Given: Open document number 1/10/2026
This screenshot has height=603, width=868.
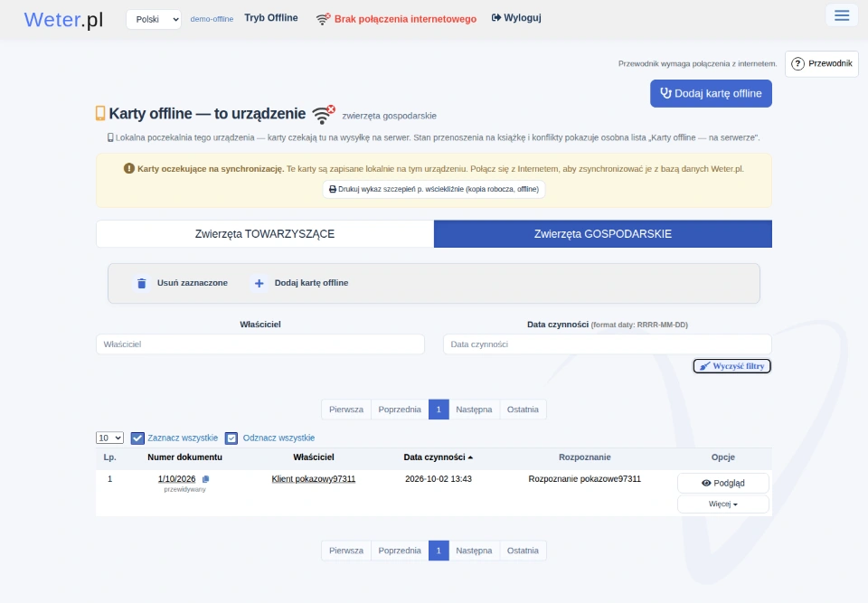Looking at the screenshot, I should [x=176, y=479].
